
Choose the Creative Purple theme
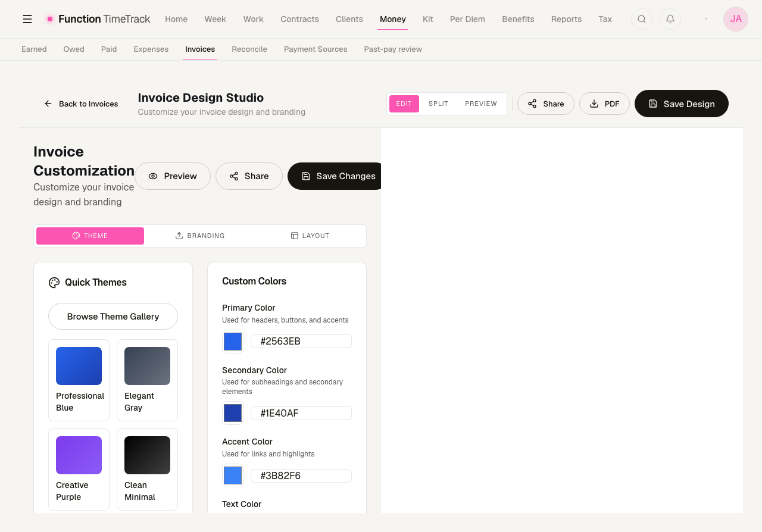pyautogui.click(x=79, y=470)
